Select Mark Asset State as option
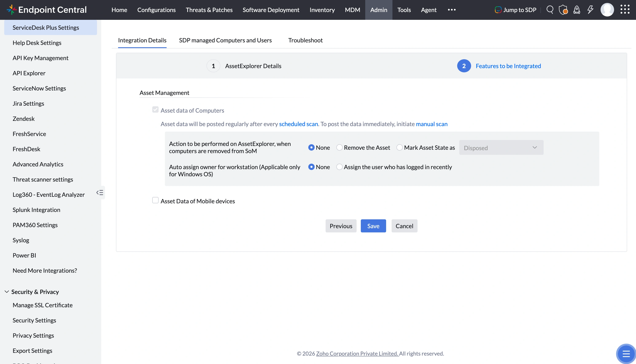 tap(400, 147)
